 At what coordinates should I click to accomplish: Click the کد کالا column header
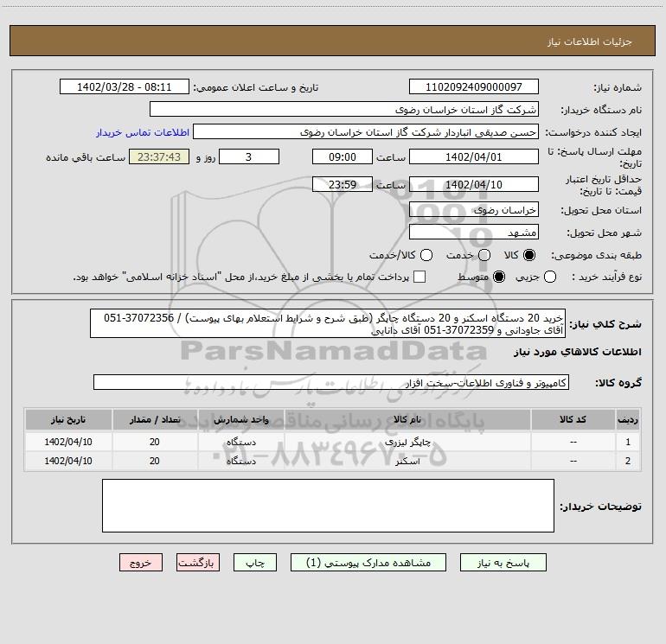573,419
